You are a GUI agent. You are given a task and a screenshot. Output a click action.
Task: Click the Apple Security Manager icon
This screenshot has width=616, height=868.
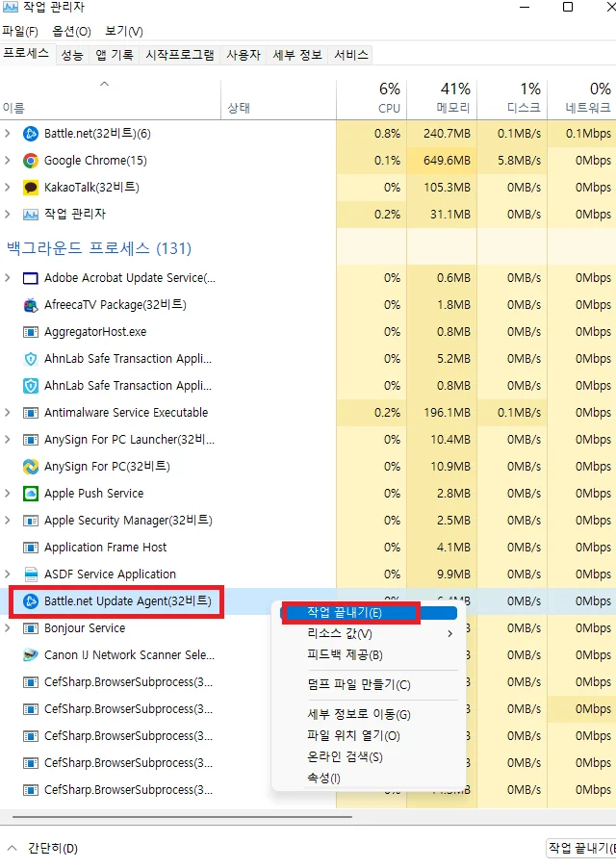[x=31, y=521]
